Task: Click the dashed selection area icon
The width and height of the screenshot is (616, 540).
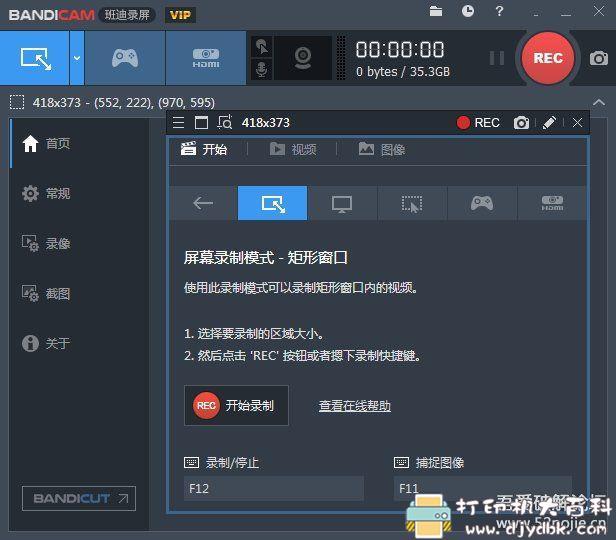Action: coord(17,102)
